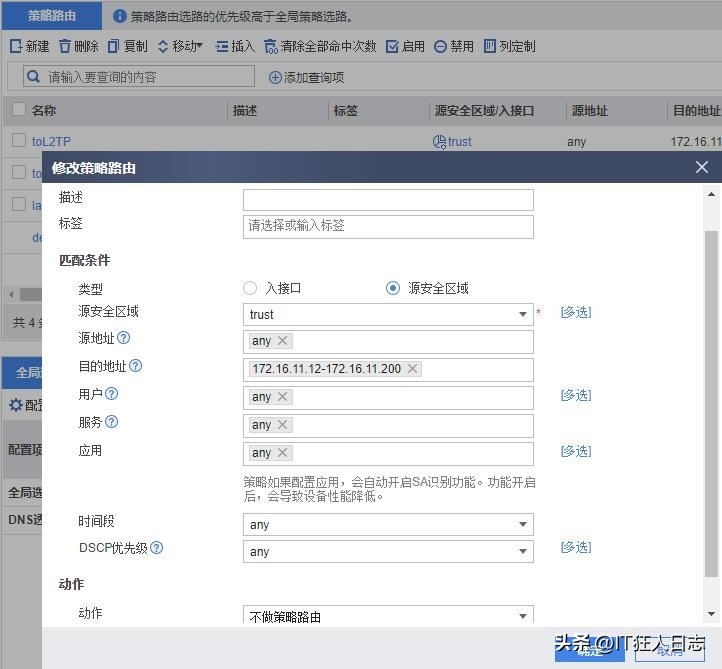This screenshot has height=669, width=722.
Task: Open the 源安全区域 trust dropdown
Action: point(388,314)
